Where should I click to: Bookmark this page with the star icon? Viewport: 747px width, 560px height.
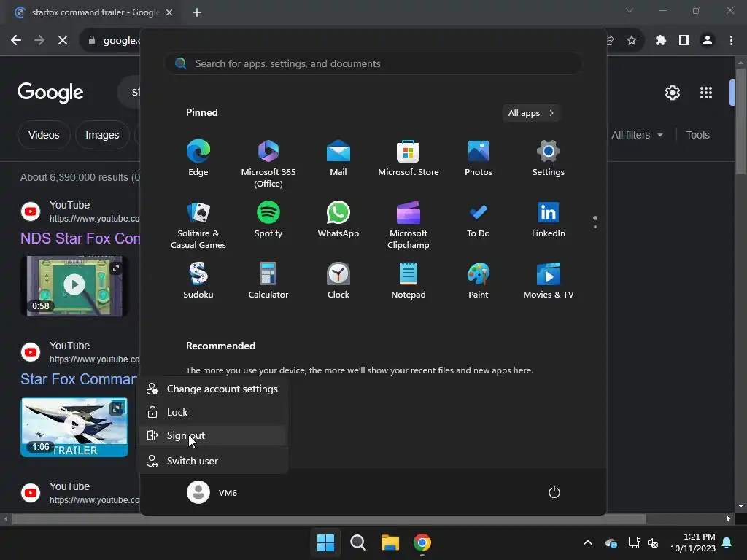(x=631, y=41)
